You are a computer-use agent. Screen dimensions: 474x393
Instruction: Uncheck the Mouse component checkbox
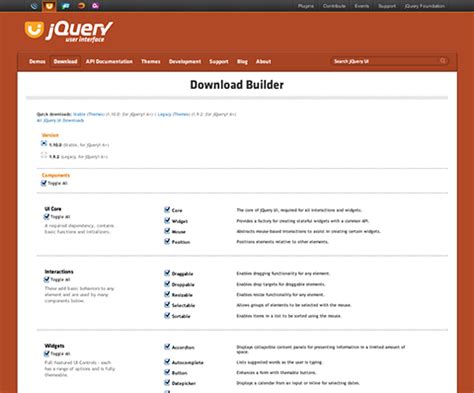pyautogui.click(x=167, y=231)
